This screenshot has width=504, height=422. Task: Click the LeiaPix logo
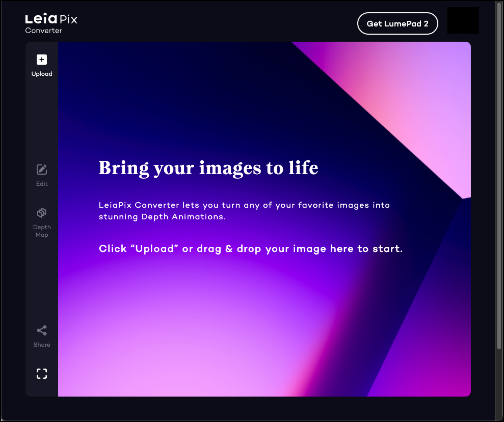point(51,19)
